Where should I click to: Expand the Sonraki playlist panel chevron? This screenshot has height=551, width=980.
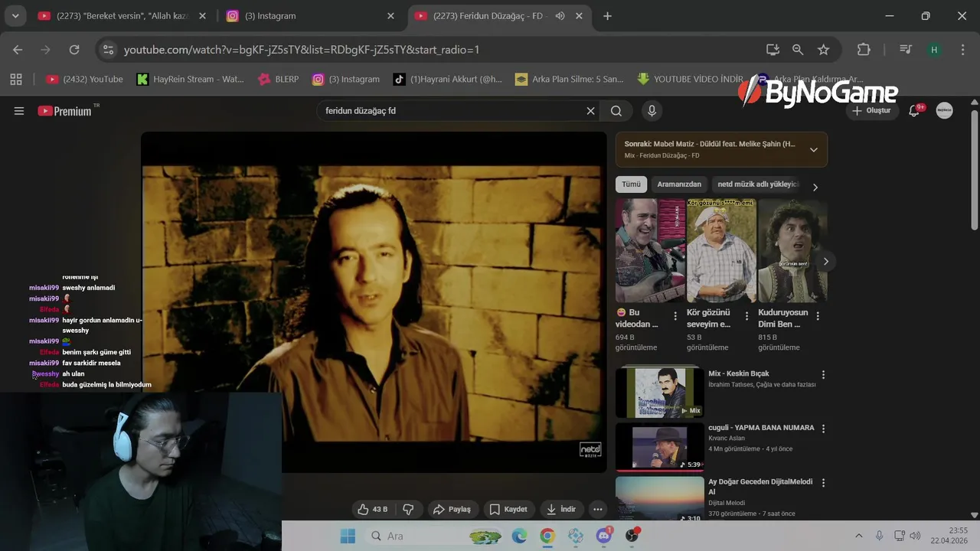click(x=814, y=149)
